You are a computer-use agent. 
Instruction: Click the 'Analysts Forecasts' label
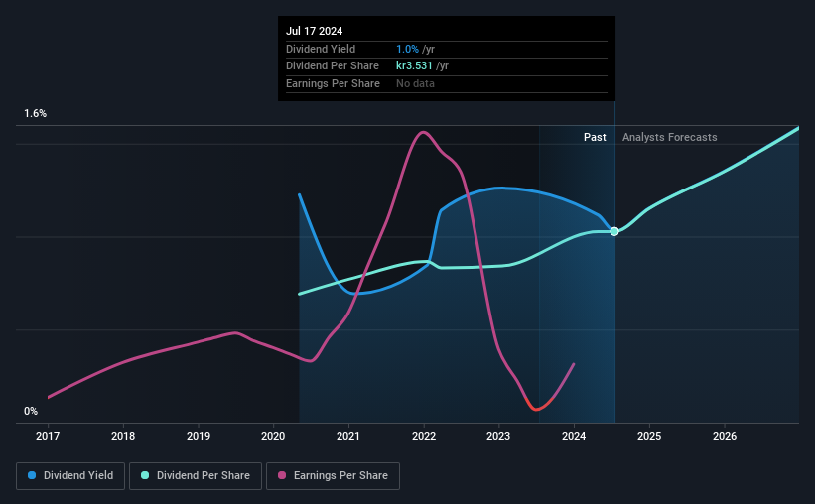tap(669, 137)
